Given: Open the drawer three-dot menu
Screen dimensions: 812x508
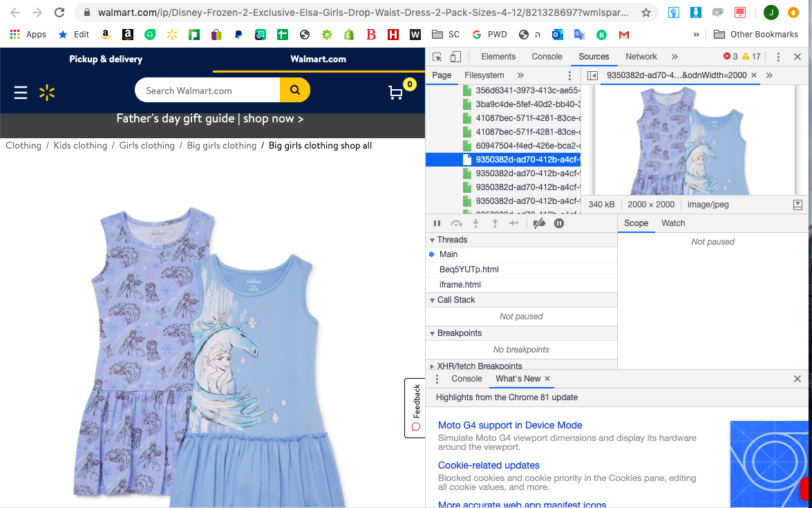Looking at the screenshot, I should tap(437, 379).
